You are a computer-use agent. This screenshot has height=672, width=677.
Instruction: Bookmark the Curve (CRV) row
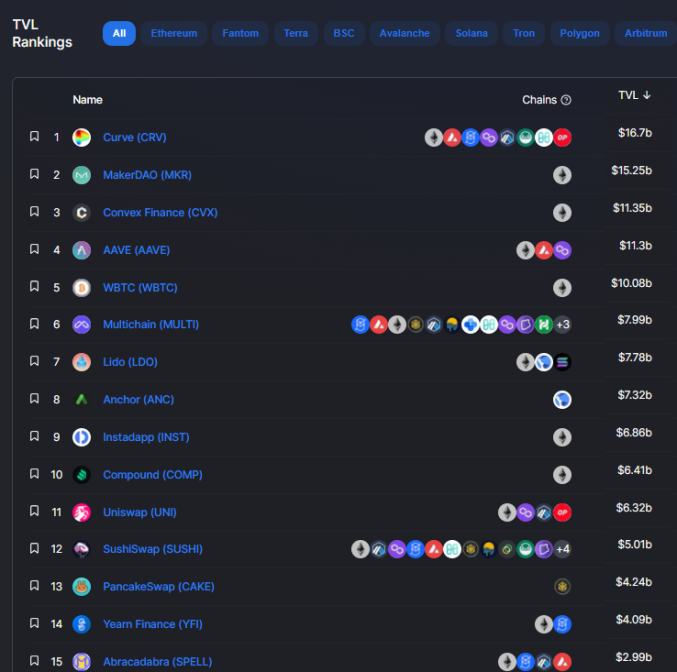tap(34, 136)
